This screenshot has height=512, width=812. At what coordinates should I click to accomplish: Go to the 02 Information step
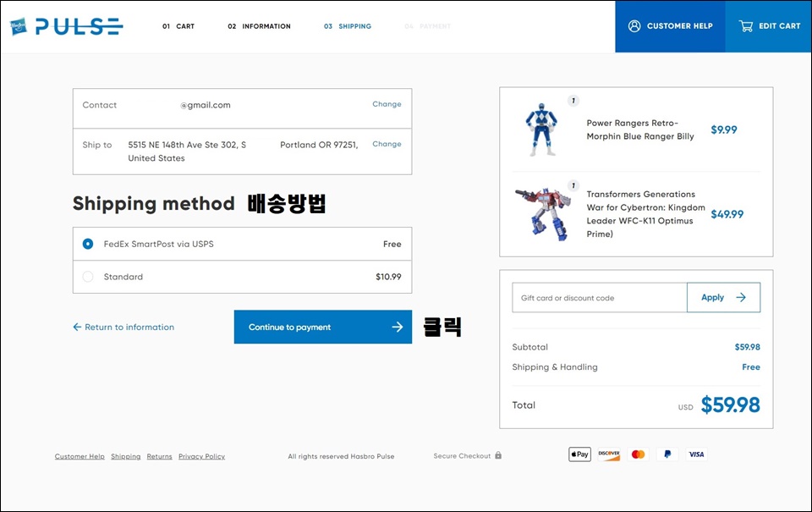(x=259, y=26)
